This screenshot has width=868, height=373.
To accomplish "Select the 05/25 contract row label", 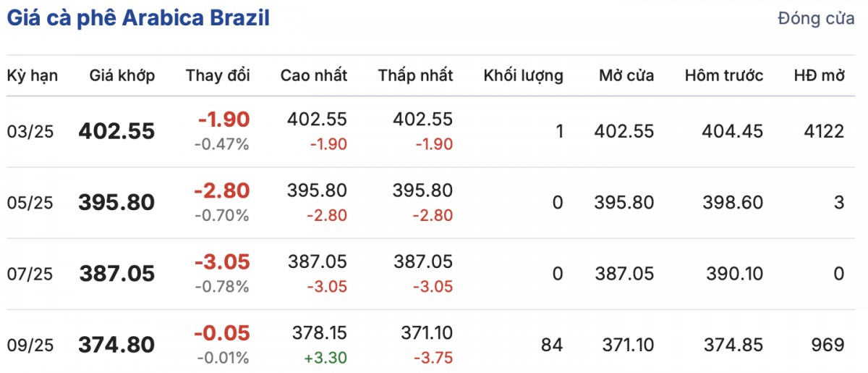I will tap(30, 203).
